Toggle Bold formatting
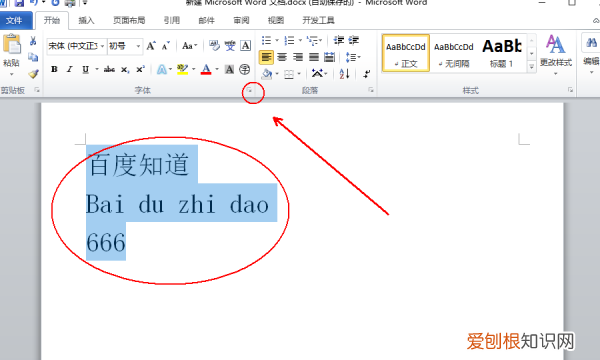The image size is (600, 360). [x=54, y=69]
